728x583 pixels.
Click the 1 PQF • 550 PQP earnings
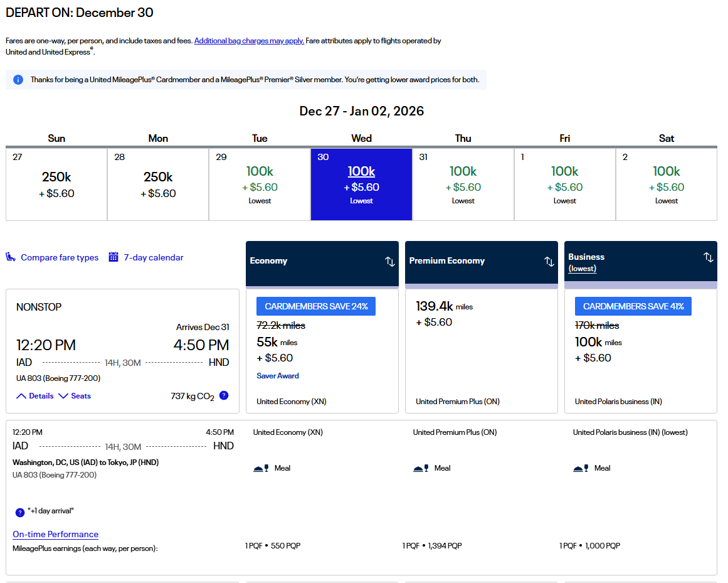pos(273,546)
